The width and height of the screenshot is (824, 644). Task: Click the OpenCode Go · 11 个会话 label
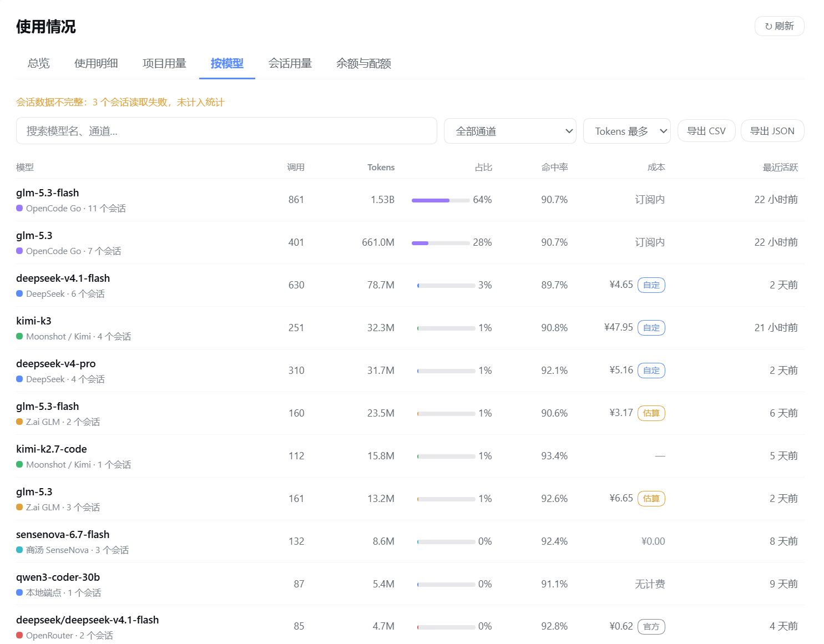pos(76,209)
